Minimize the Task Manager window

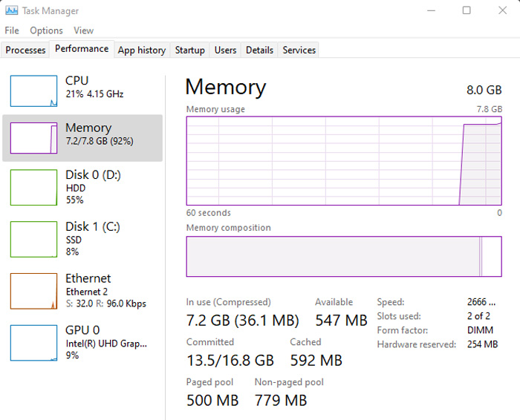[x=431, y=10]
